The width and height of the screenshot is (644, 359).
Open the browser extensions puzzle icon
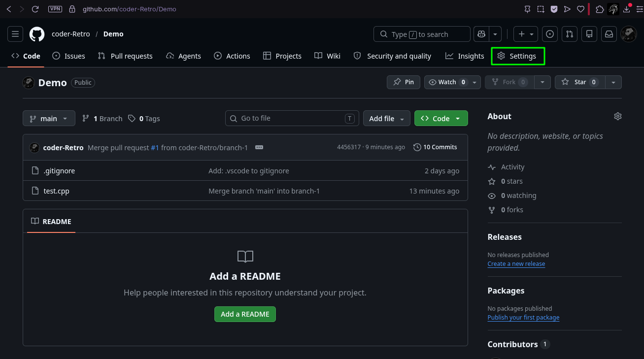tap(600, 9)
